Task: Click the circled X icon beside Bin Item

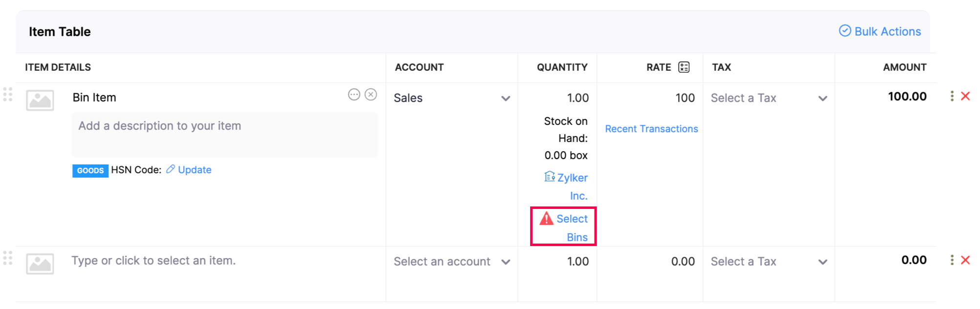Action: click(x=371, y=95)
